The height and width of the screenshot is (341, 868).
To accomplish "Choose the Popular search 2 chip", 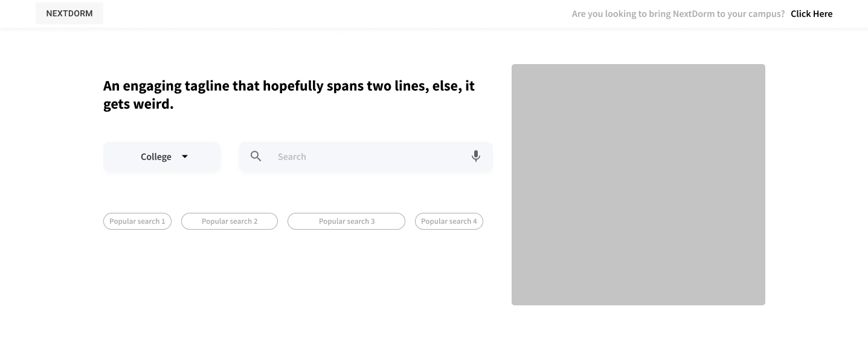I will tap(230, 221).
